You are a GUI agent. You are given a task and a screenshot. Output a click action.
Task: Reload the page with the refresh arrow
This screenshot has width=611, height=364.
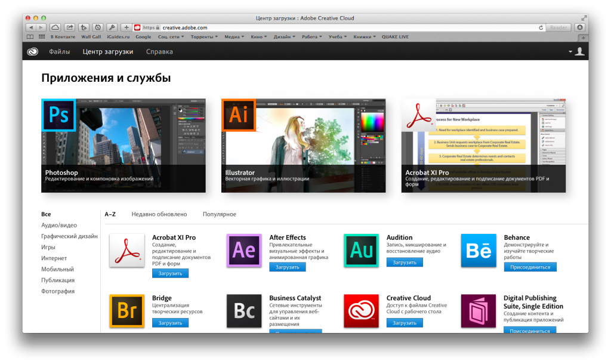coord(541,27)
